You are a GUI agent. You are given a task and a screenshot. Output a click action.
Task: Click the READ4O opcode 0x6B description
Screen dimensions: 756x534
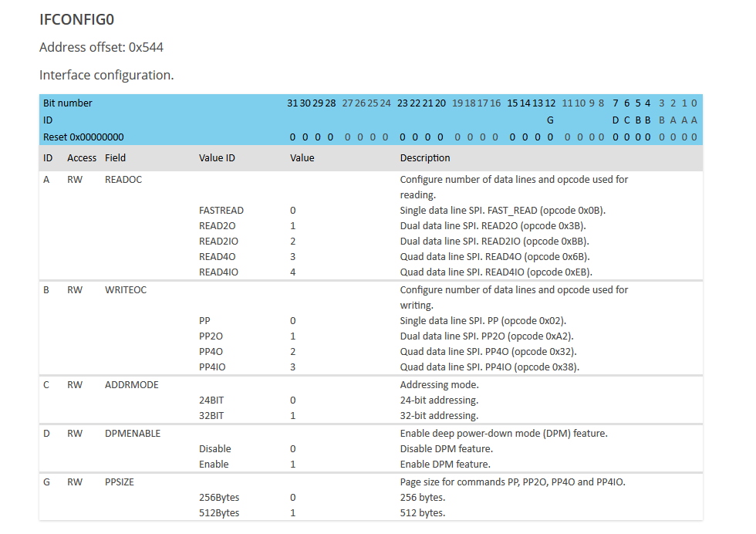[x=495, y=257]
